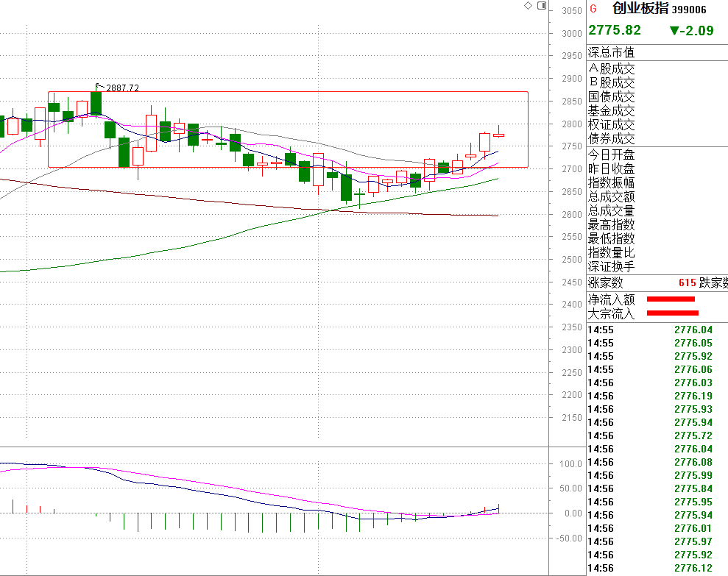Screen dimensions: 728x576
Task: Click the 指数量比 label
Action: pos(611,252)
